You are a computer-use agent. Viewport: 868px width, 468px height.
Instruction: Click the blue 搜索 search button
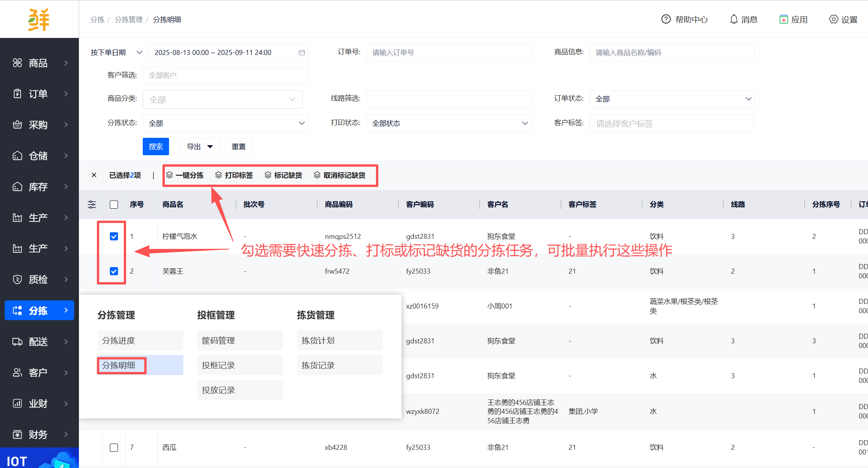(155, 147)
